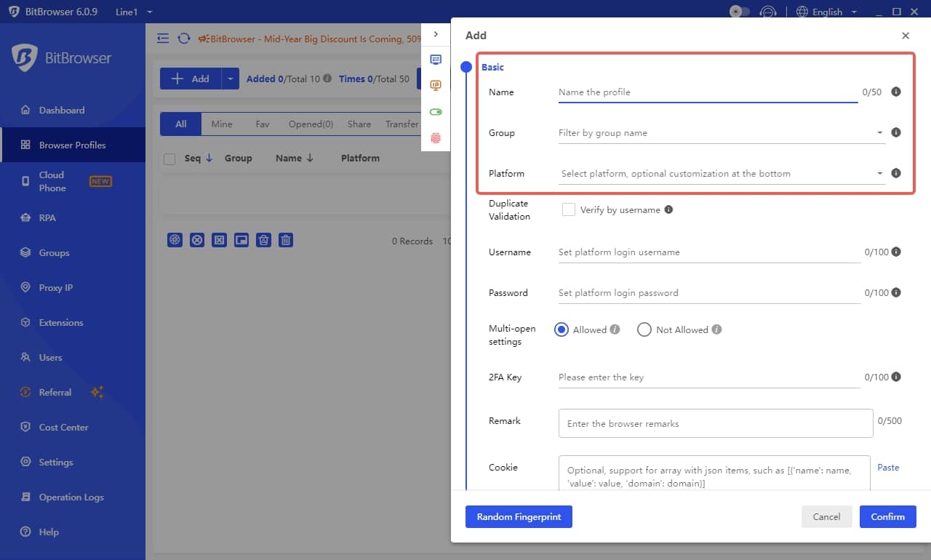Expand the Group filter dropdown
Viewport: 931px width, 560px height.
tap(722, 133)
